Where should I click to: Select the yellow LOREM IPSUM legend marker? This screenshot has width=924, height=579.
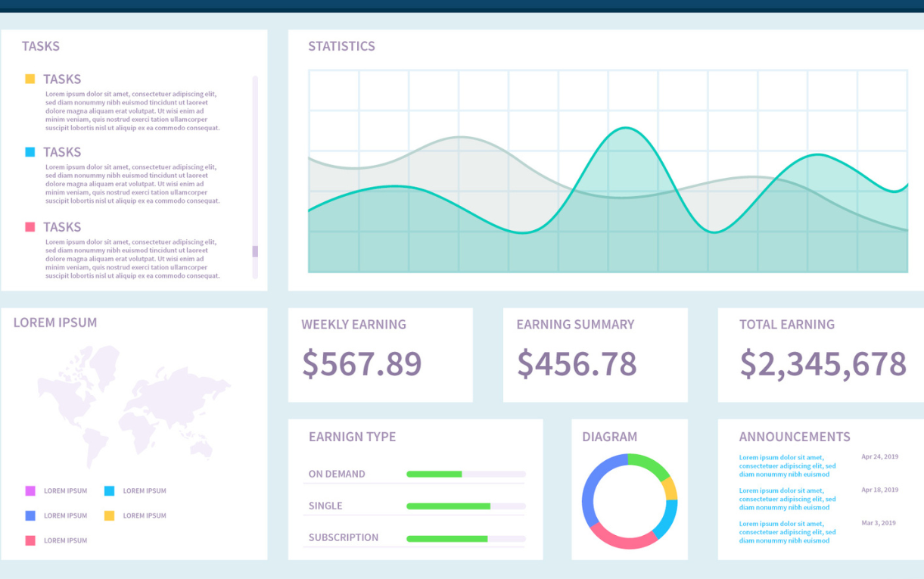click(110, 515)
